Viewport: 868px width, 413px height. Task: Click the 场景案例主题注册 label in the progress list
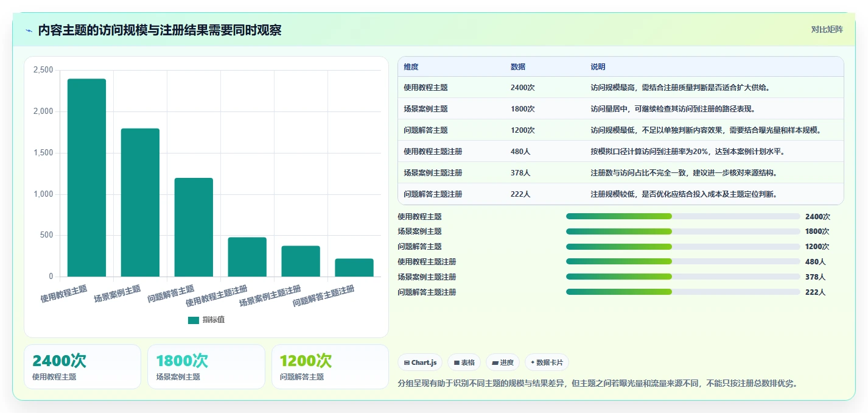tap(427, 277)
